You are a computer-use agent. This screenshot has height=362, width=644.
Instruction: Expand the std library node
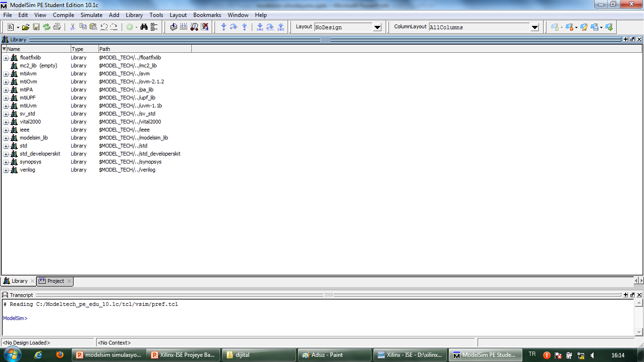(x=6, y=146)
